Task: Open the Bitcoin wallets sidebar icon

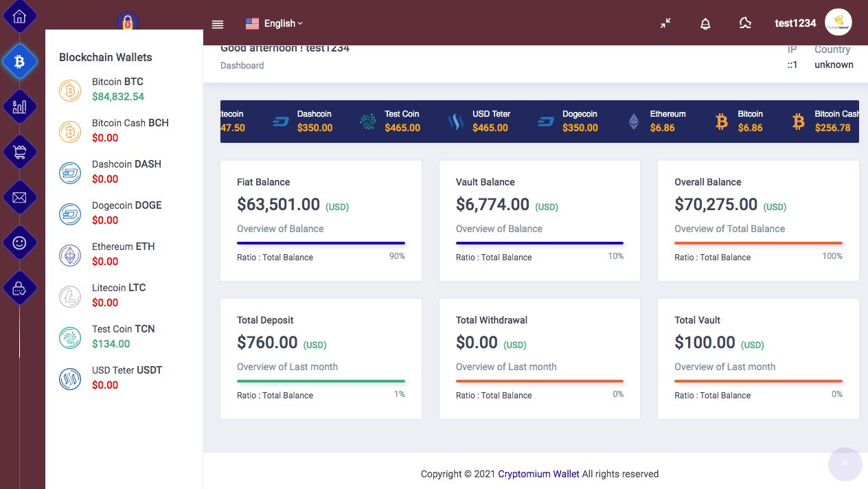Action: click(x=19, y=62)
